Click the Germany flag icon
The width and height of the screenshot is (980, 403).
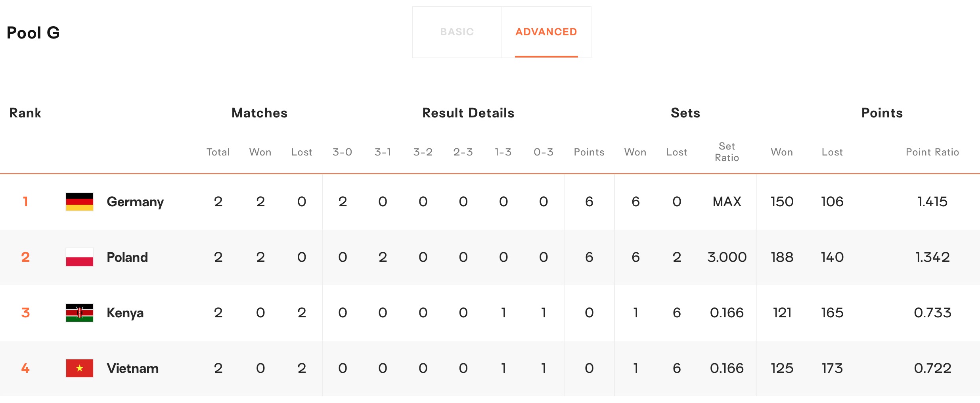click(80, 202)
